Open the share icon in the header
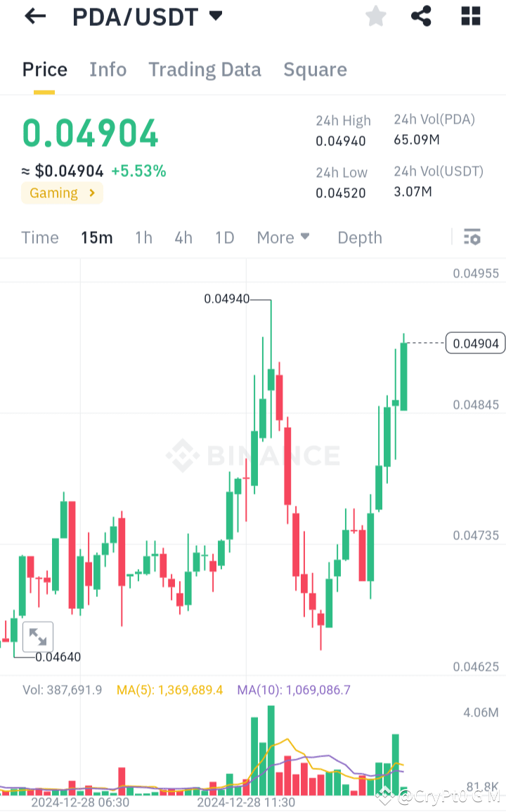This screenshot has width=506, height=812. pos(421,16)
